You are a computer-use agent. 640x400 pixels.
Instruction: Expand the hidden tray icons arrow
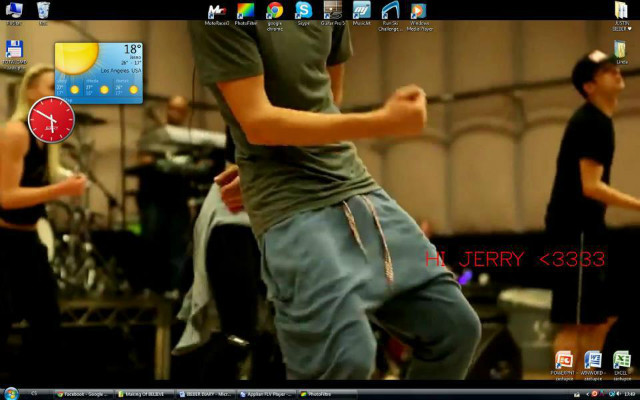tap(587, 394)
